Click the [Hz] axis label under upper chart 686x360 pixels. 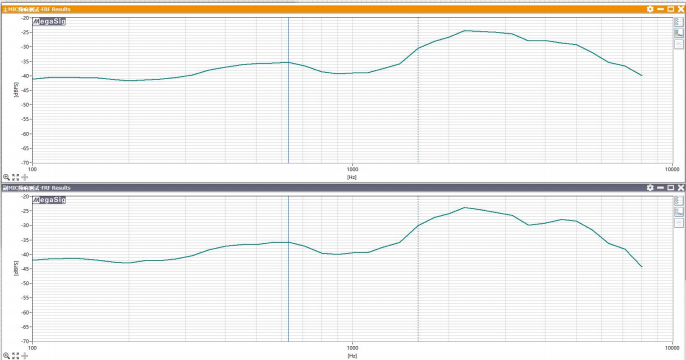pos(352,177)
